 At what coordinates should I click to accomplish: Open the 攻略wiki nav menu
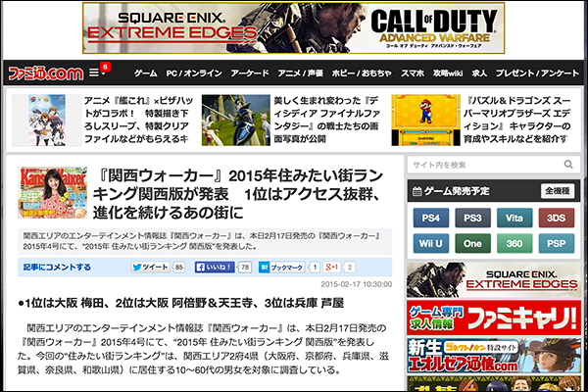tap(446, 73)
